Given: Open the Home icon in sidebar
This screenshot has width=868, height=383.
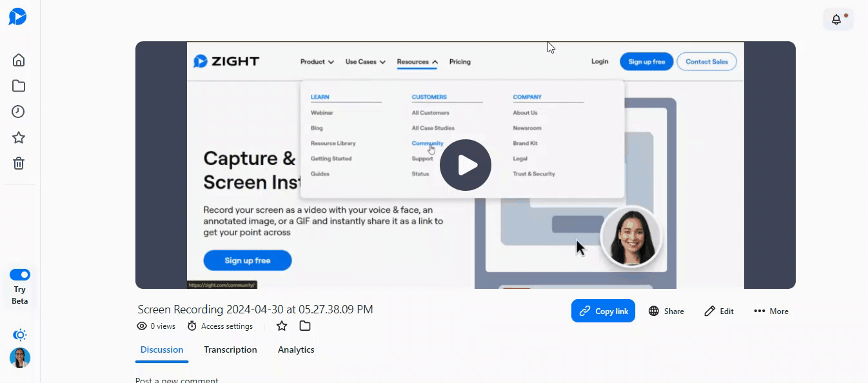Looking at the screenshot, I should click(19, 60).
